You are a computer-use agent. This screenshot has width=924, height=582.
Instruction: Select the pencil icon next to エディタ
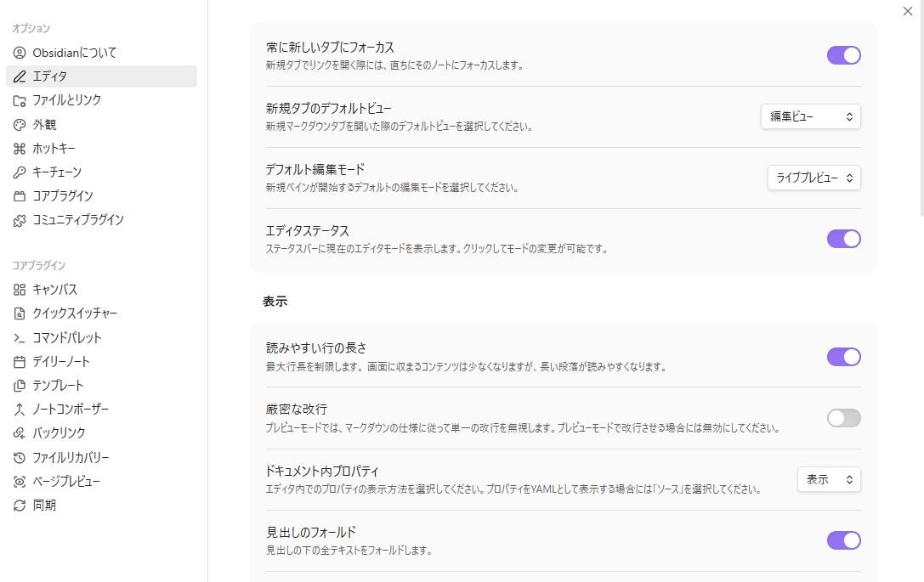(19, 76)
